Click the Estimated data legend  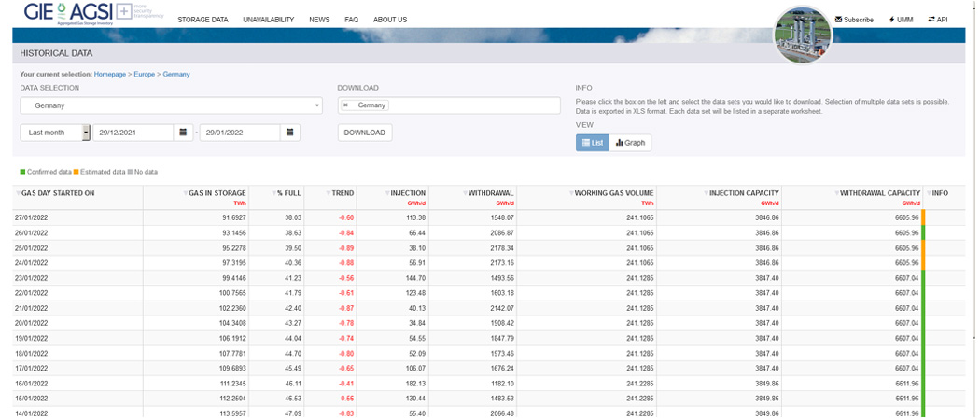[99, 171]
